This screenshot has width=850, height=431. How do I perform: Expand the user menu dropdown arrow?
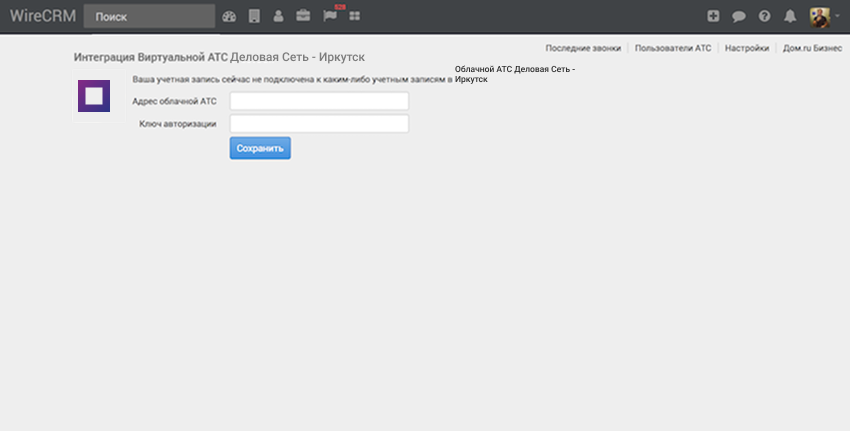coord(837,17)
